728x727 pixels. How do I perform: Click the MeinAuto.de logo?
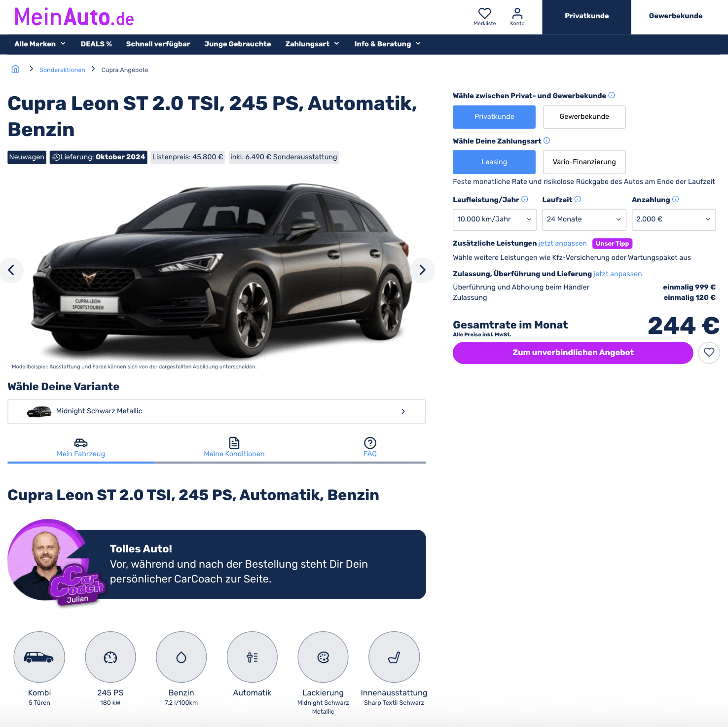(74, 17)
